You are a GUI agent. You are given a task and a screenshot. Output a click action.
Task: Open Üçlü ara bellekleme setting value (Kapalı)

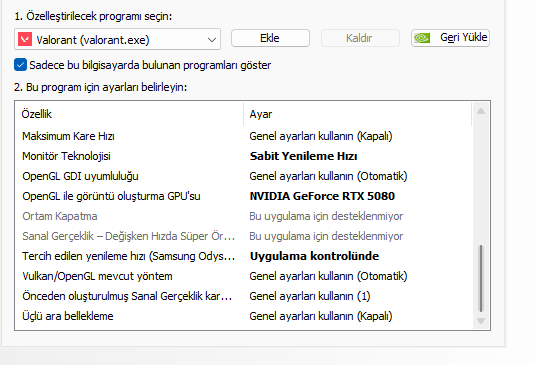[x=321, y=316]
